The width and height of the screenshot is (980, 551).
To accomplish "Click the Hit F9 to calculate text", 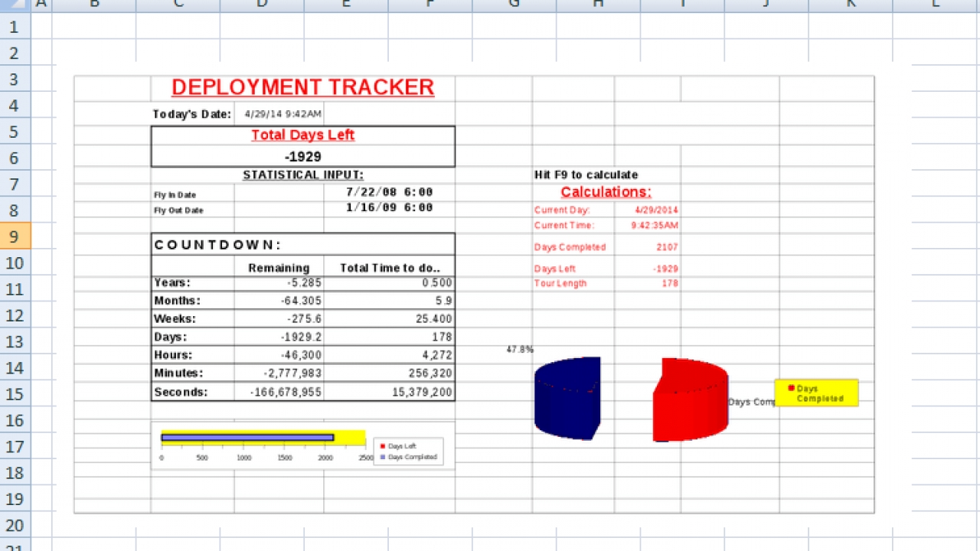I will click(586, 175).
